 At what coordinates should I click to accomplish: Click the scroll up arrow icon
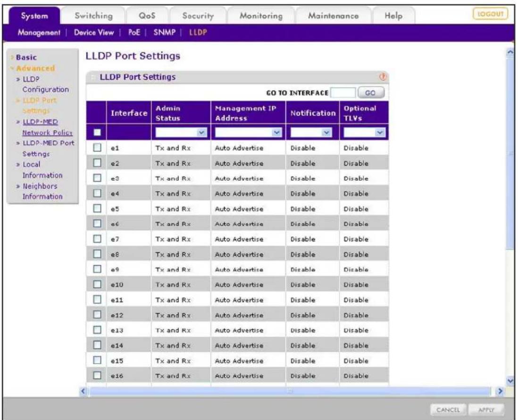(510, 52)
